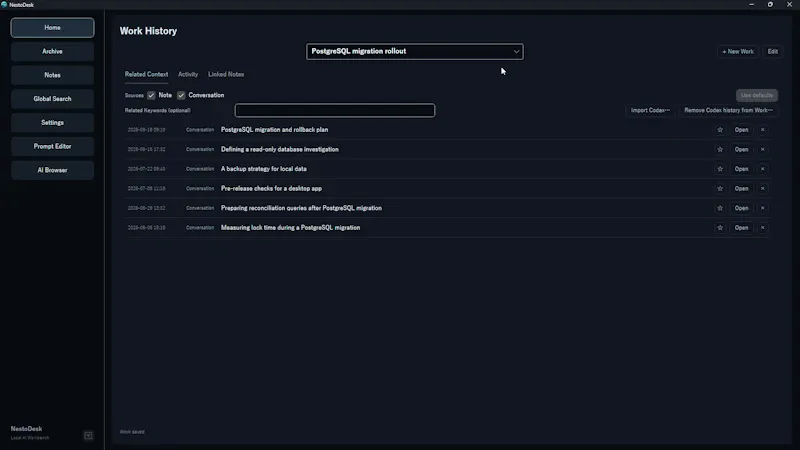This screenshot has height=450, width=800.
Task: Remove Pre-release checks for a desktop app with X
Action: [x=763, y=189]
